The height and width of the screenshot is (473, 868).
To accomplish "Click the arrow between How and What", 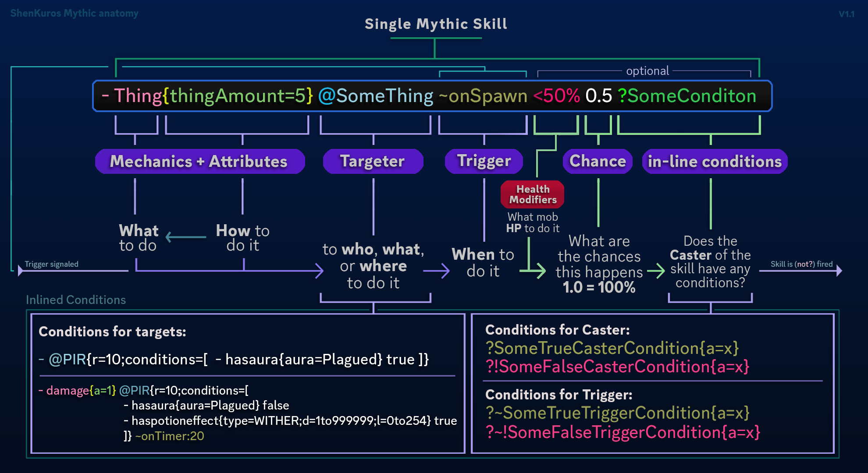I will click(x=186, y=237).
